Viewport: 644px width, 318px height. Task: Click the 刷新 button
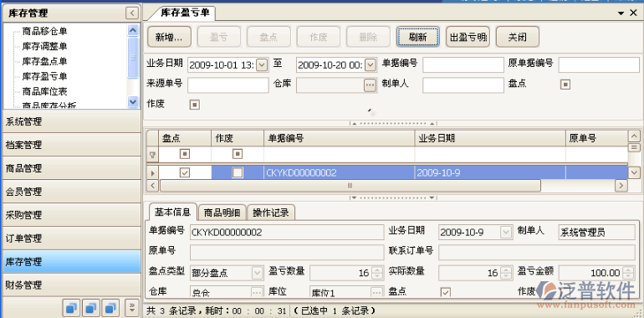click(x=417, y=37)
